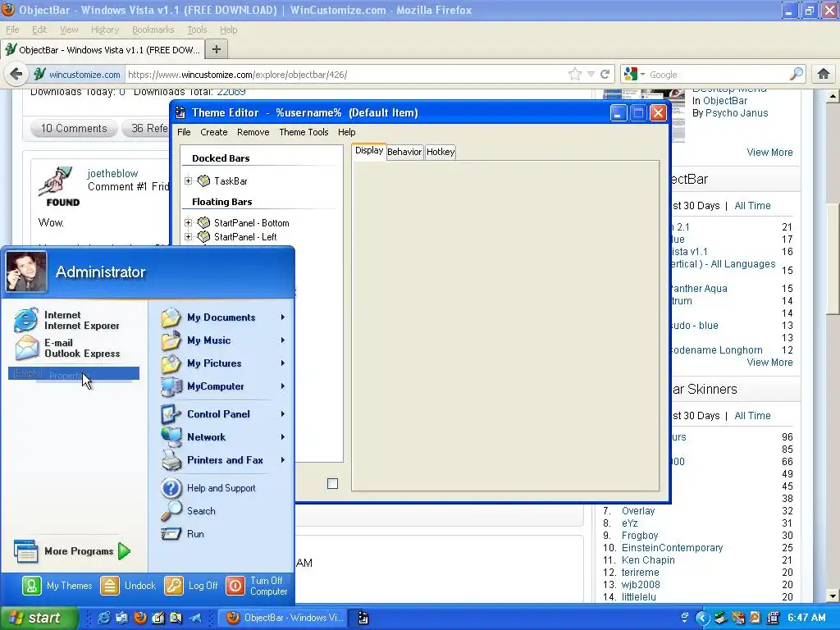Screen dimensions: 840x630
Task: Open Theme Tools menu
Action: 304,132
